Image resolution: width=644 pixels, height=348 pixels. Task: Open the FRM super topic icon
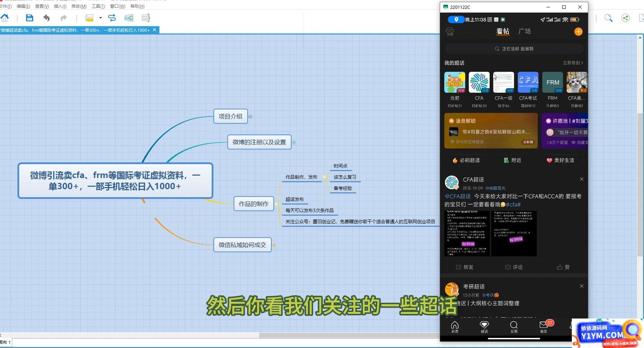tap(552, 82)
